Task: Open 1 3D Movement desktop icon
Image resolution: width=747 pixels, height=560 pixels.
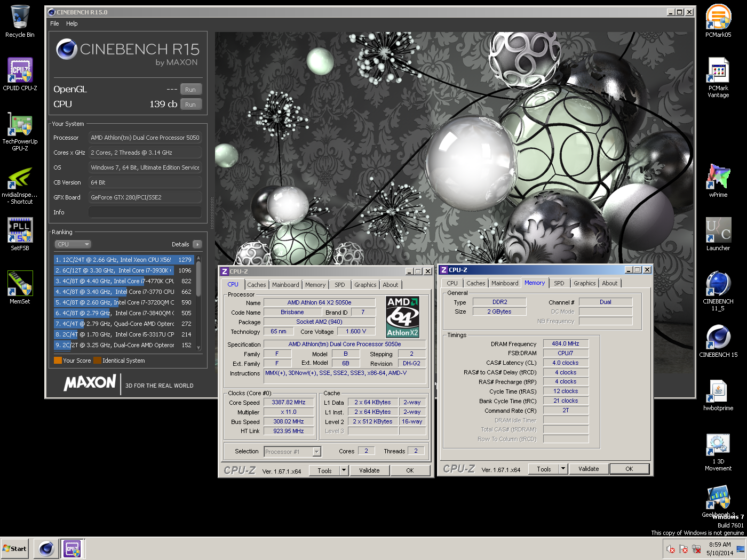Action: (x=718, y=452)
